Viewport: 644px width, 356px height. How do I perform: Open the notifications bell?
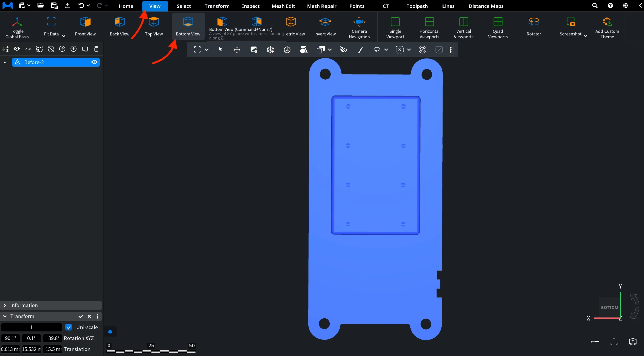[110, 332]
